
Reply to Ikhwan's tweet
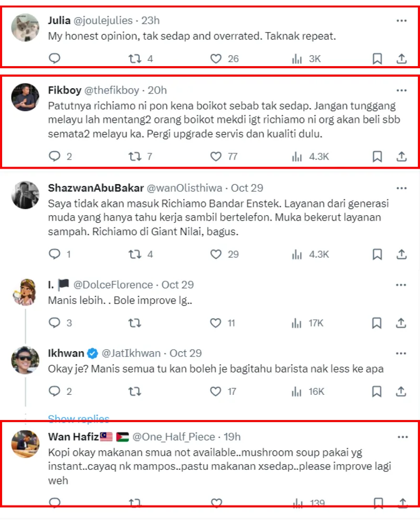(55, 392)
